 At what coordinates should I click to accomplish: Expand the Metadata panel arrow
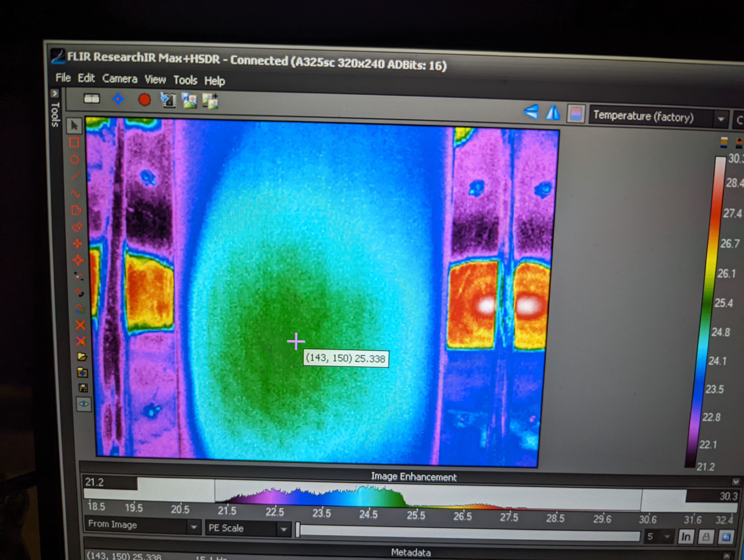[726, 557]
